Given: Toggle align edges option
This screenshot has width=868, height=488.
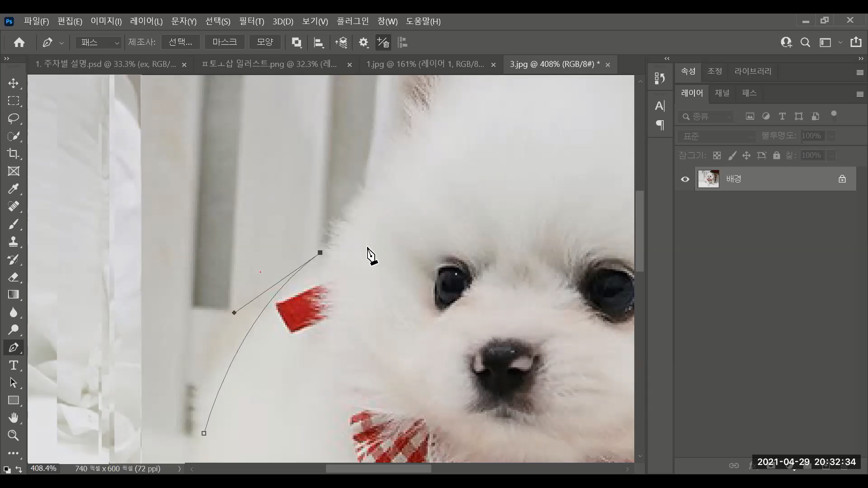Looking at the screenshot, I should 403,42.
